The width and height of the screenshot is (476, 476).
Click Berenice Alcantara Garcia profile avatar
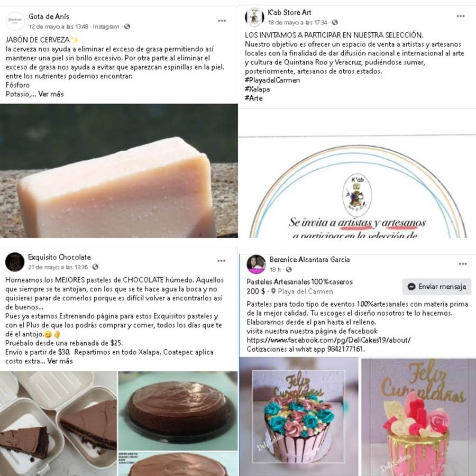click(x=256, y=264)
